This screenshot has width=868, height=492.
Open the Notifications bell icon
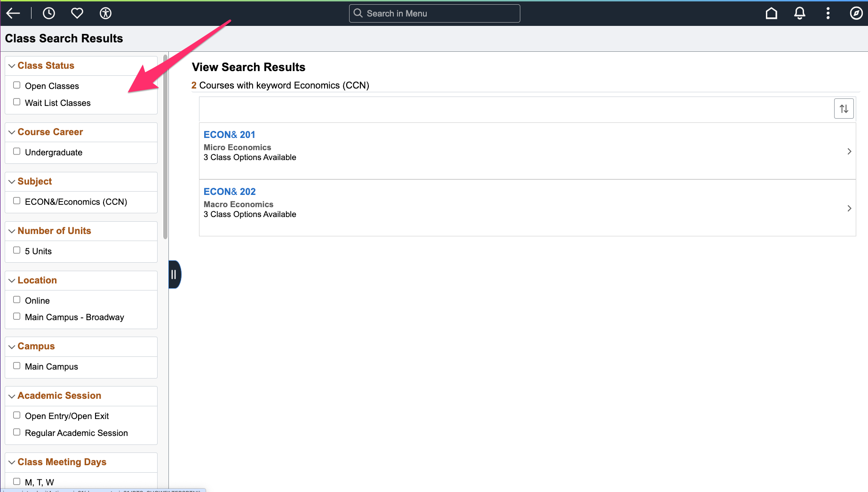tap(800, 13)
